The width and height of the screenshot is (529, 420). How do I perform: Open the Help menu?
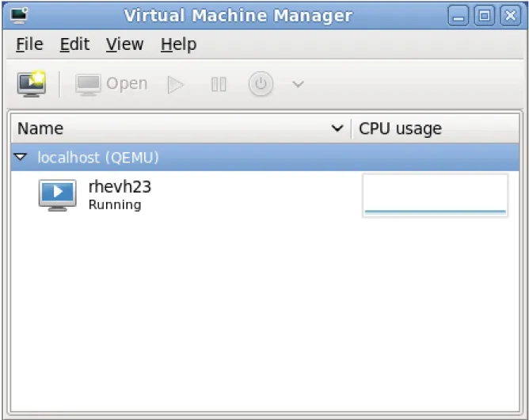pos(178,44)
